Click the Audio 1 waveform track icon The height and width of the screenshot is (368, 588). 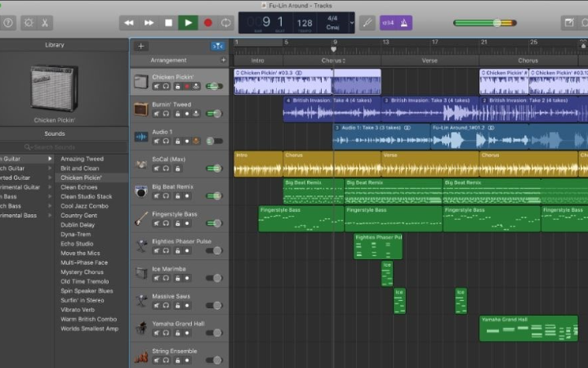point(141,137)
